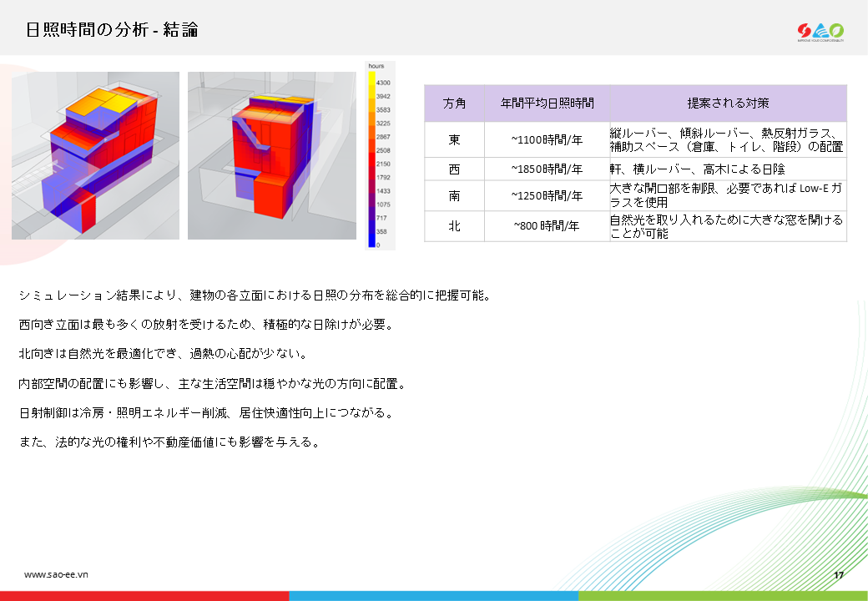Click the sentence starting with '北向きは自然光'

164,354
